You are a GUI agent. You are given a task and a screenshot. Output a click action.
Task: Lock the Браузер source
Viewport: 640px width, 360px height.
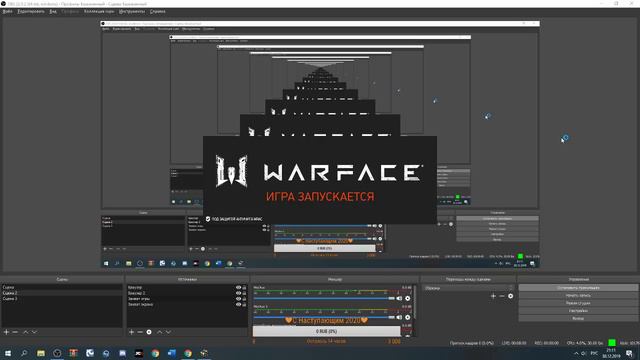tap(244, 288)
